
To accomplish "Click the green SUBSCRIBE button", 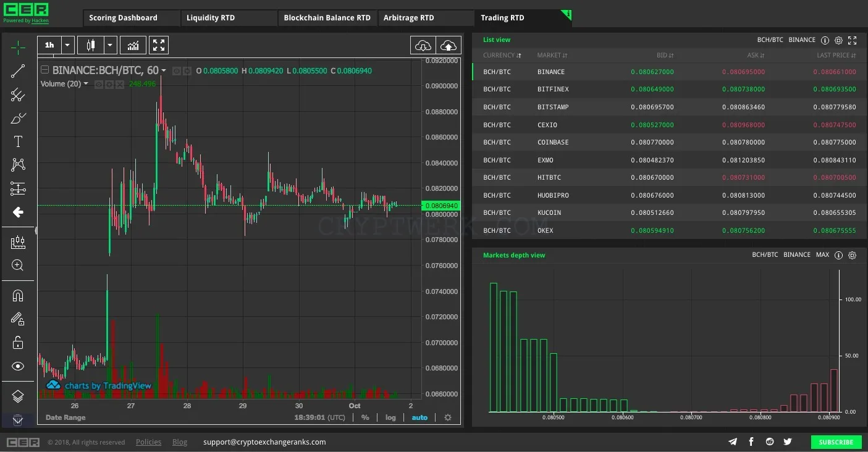I will point(836,442).
